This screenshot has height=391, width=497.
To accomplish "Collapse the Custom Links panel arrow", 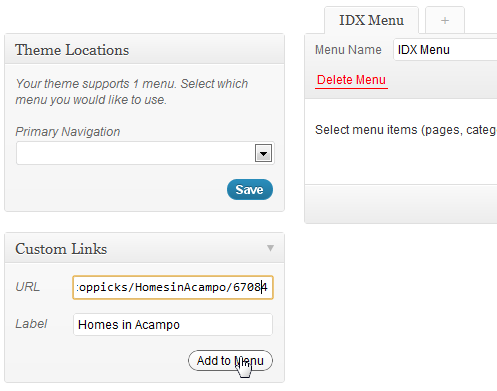I will pos(270,248).
